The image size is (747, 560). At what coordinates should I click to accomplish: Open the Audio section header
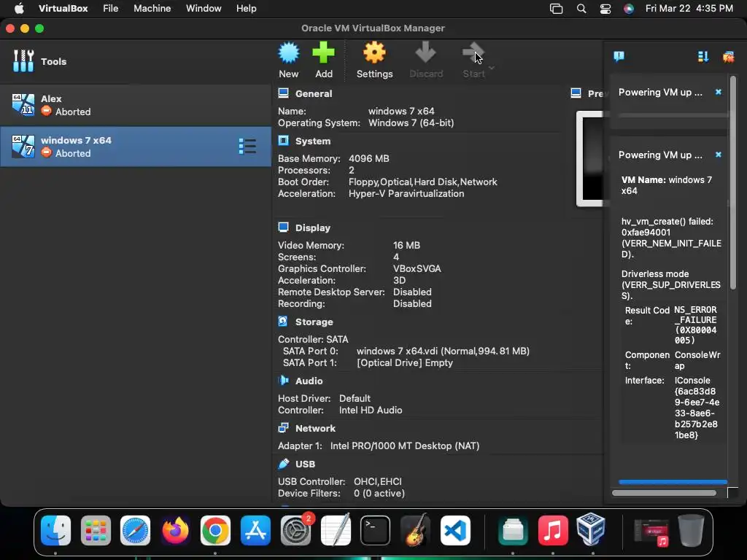[309, 381]
